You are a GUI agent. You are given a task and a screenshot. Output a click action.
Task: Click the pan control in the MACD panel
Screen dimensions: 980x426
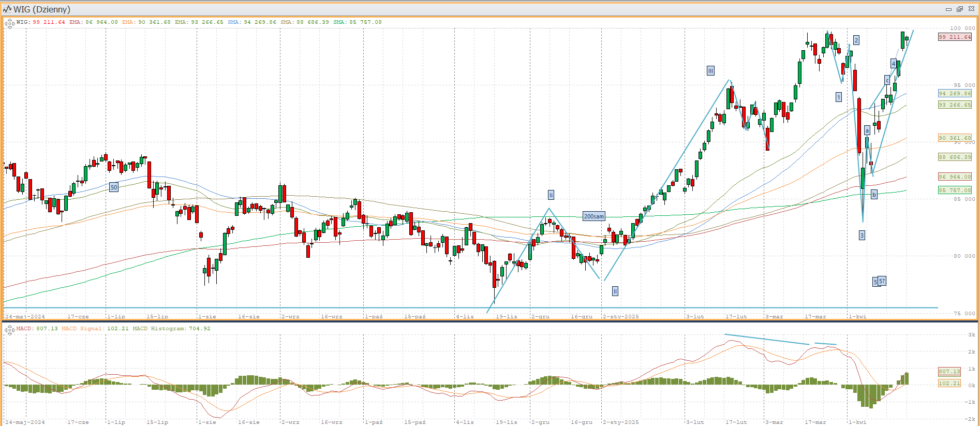[x=9, y=330]
